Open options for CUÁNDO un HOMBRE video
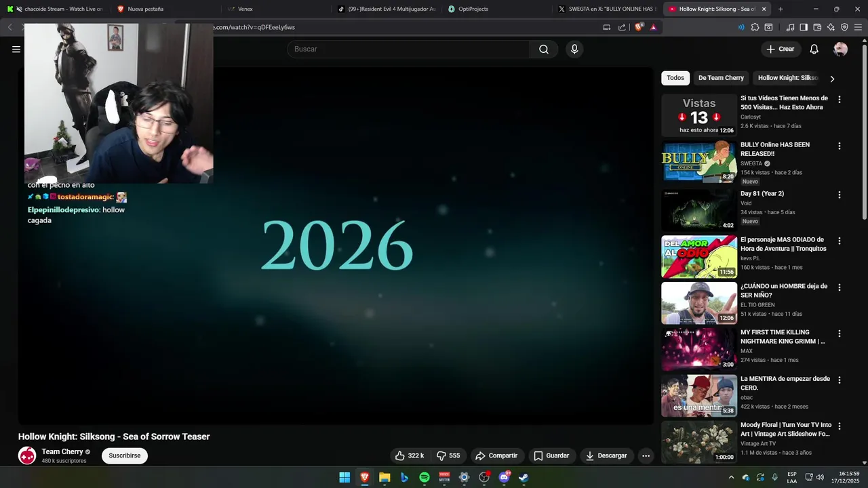The height and width of the screenshot is (488, 868). pos(840,287)
